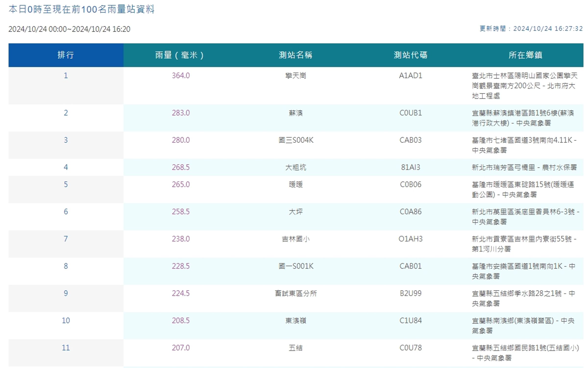This screenshot has height=368, width=588.
Task: Click station name 暖暖
Action: pos(296,184)
